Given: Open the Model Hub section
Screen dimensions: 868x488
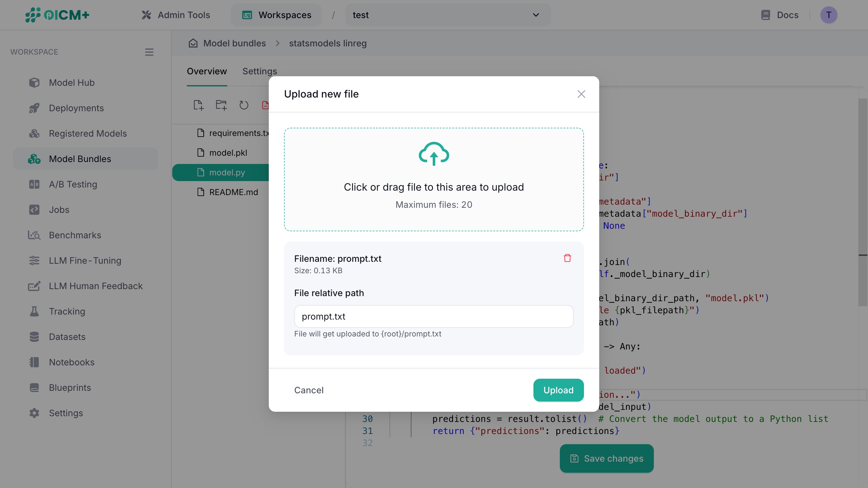Looking at the screenshot, I should pyautogui.click(x=71, y=83).
